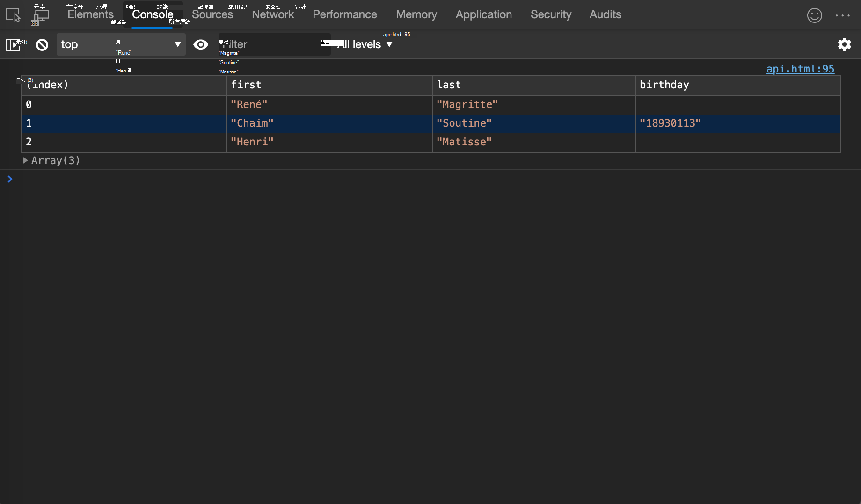
Task: Open live expression eye icon
Action: pos(201,44)
